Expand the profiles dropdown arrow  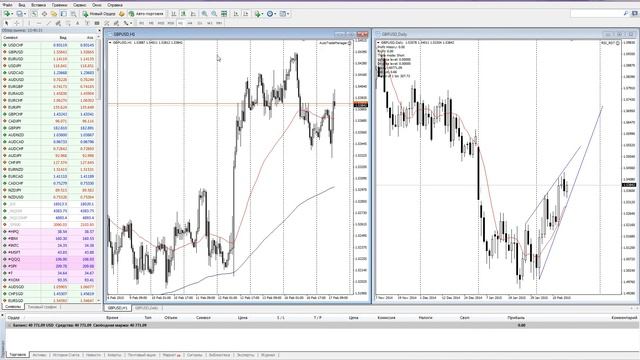[x=25, y=13]
